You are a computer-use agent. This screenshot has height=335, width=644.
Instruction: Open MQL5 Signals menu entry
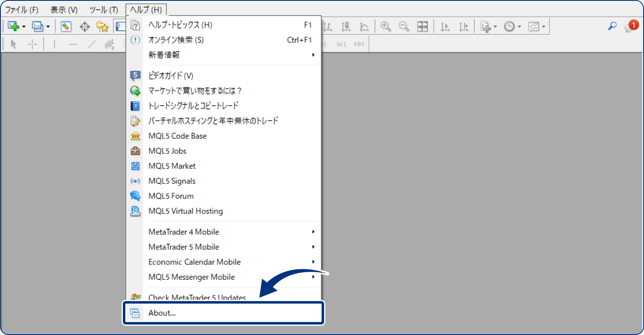click(x=223, y=181)
